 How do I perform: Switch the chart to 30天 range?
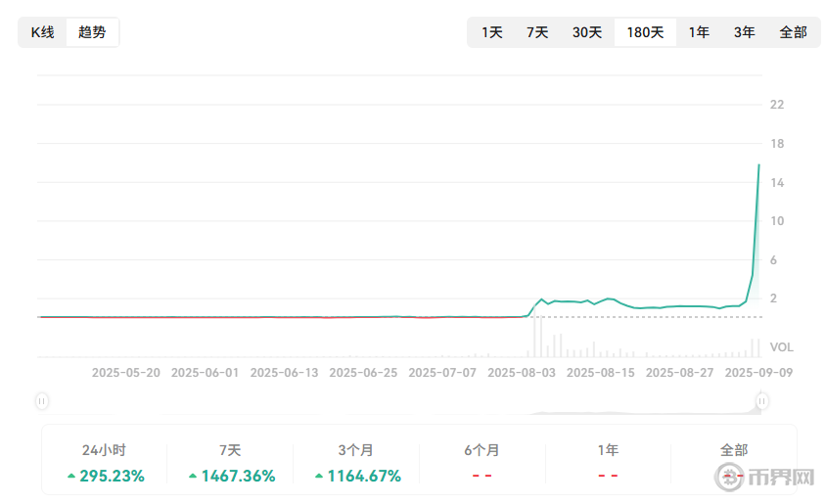pyautogui.click(x=586, y=32)
